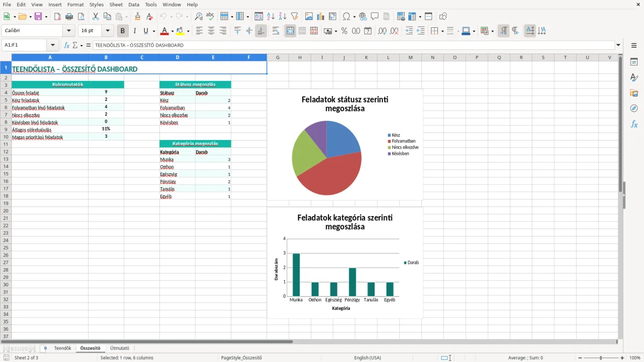The height and width of the screenshot is (362, 644).
Task: Switch to the Teendők sheet tab
Action: [62, 349]
